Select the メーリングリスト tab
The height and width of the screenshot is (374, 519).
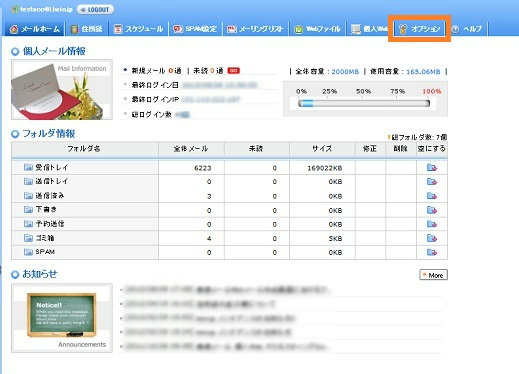click(x=256, y=29)
